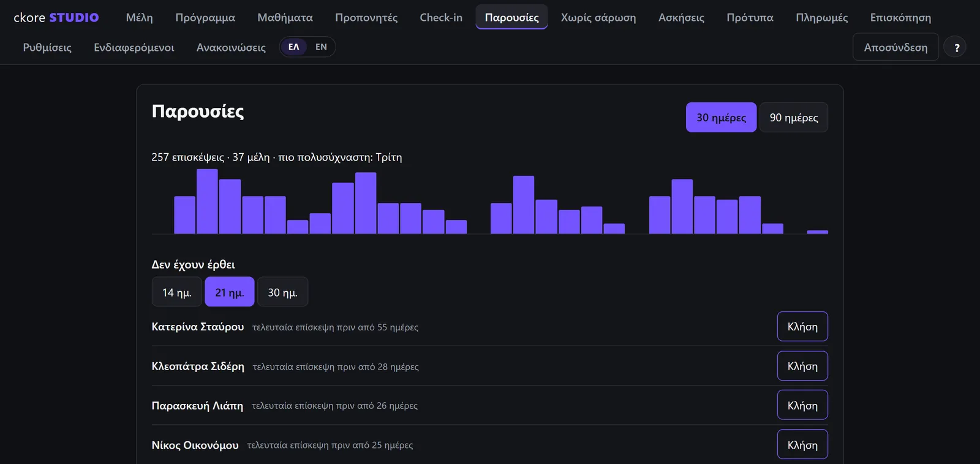This screenshot has width=980, height=464.
Task: Call Παρασκευή Λιάπη via Κλήση
Action: pyautogui.click(x=802, y=405)
